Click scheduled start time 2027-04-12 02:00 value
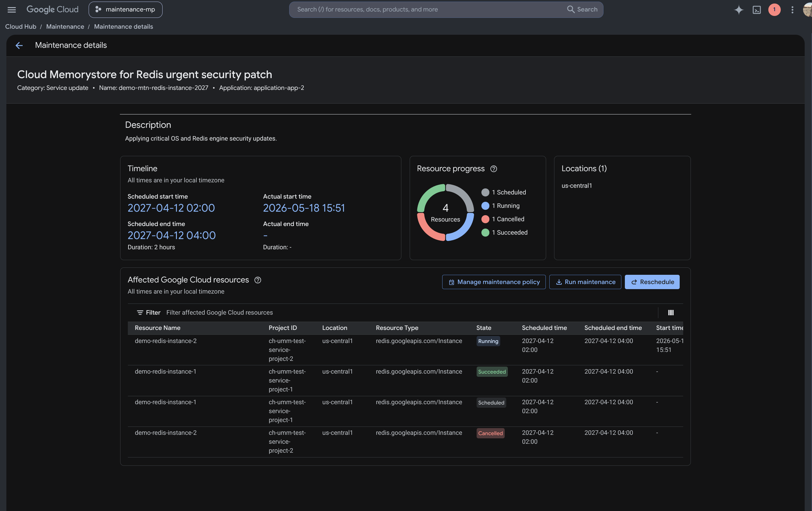 [x=171, y=208]
